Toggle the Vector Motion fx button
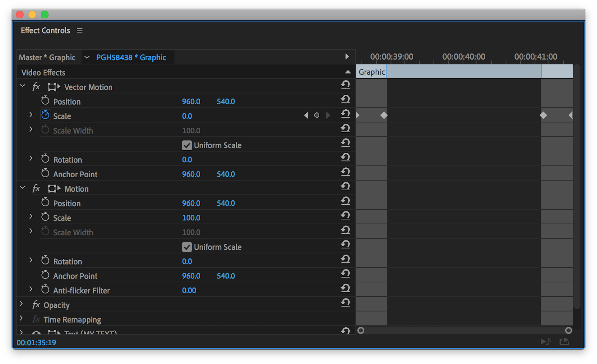The image size is (597, 364). tap(36, 87)
